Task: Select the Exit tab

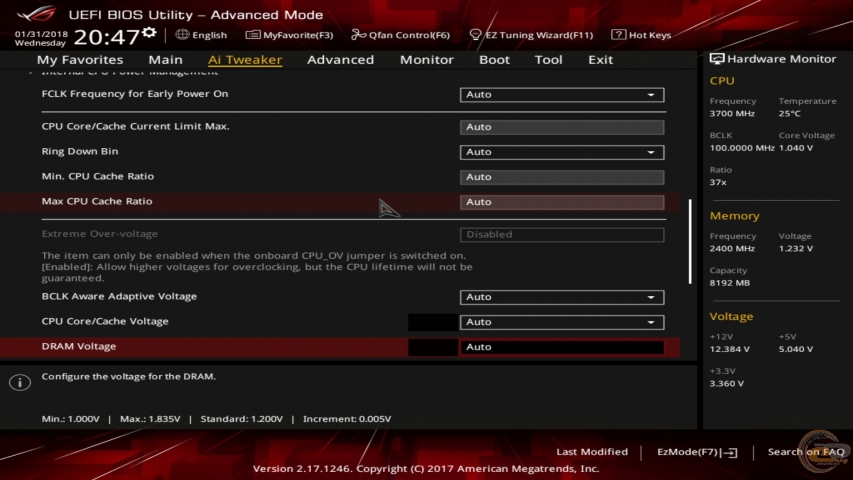Action: point(601,59)
